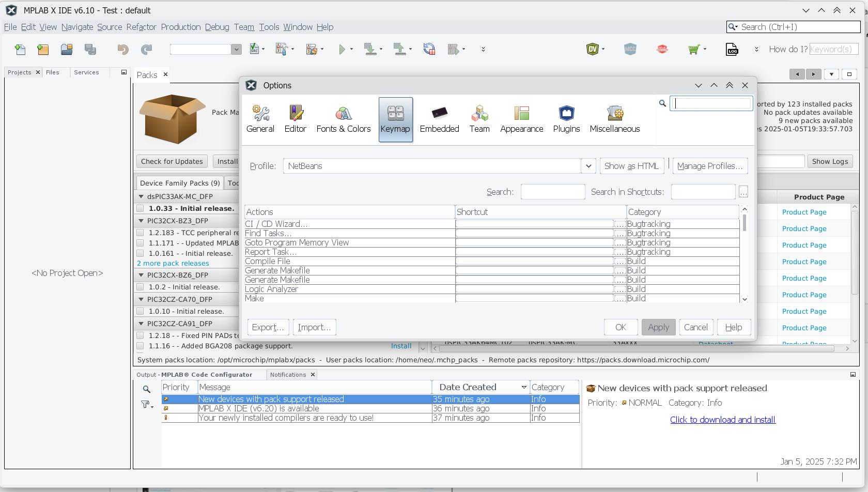Click the Show as HTML button

tap(631, 166)
